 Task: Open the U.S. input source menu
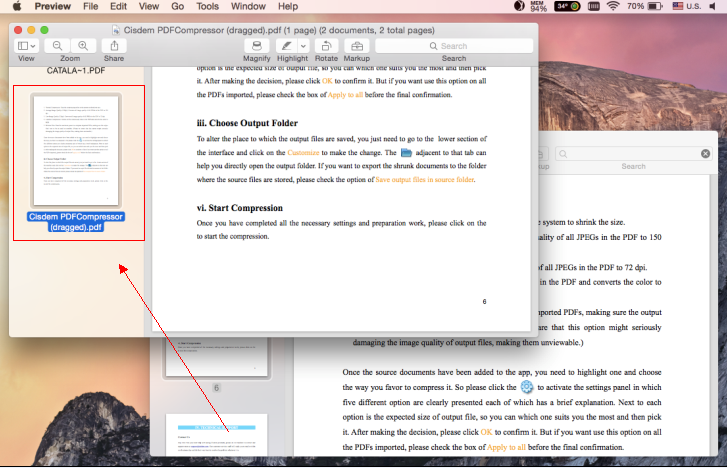point(687,6)
